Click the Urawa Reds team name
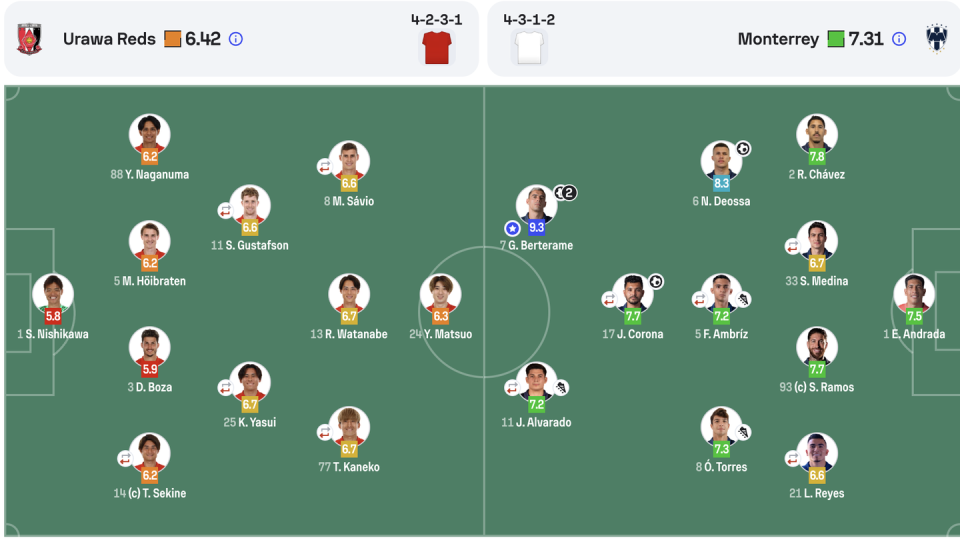The height and width of the screenshot is (540, 960). (109, 39)
